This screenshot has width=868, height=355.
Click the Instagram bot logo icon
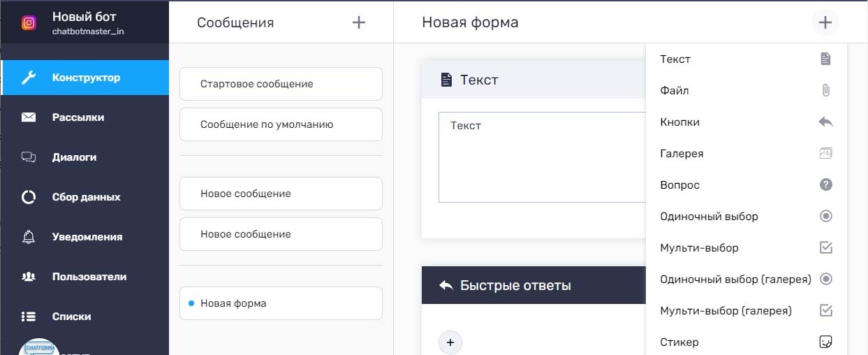click(x=29, y=23)
